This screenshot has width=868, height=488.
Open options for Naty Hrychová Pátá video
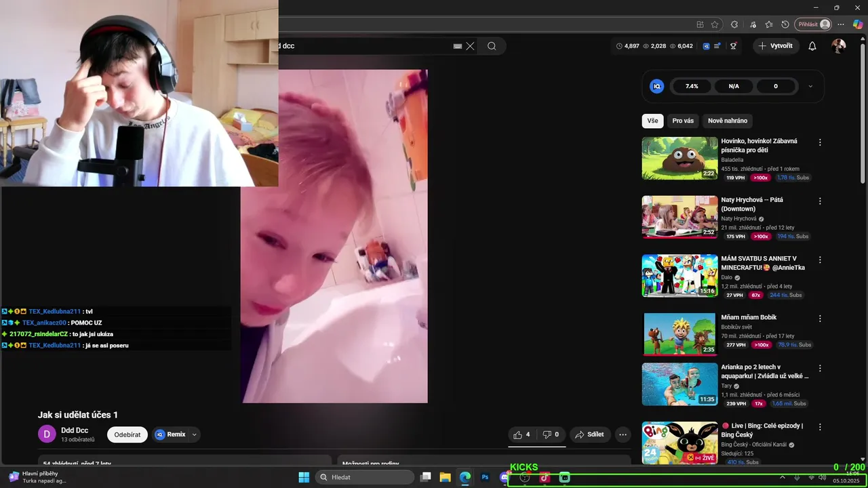click(x=820, y=201)
